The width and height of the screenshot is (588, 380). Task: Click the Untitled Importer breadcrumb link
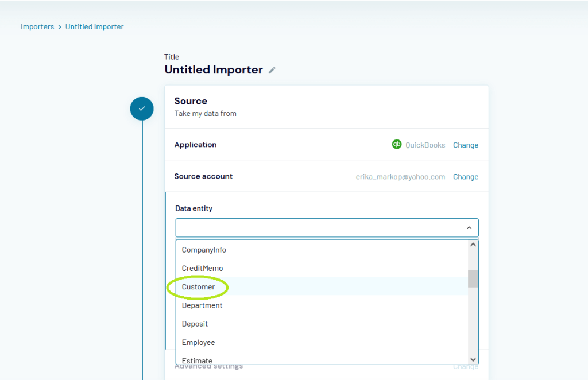pyautogui.click(x=94, y=27)
